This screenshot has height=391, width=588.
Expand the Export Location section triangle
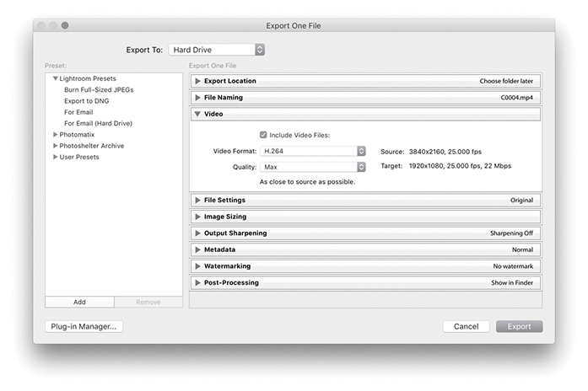[197, 81]
